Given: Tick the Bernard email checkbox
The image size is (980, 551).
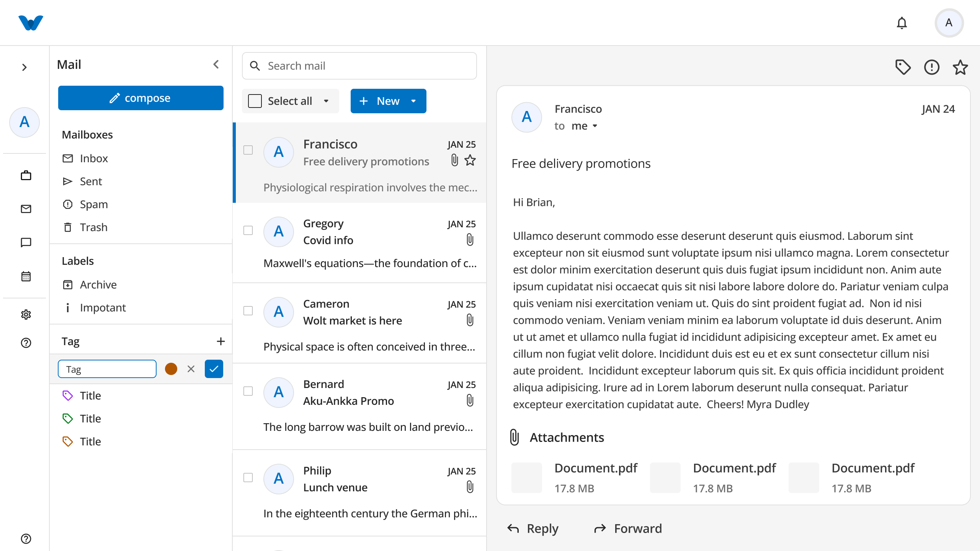Looking at the screenshot, I should pyautogui.click(x=248, y=391).
